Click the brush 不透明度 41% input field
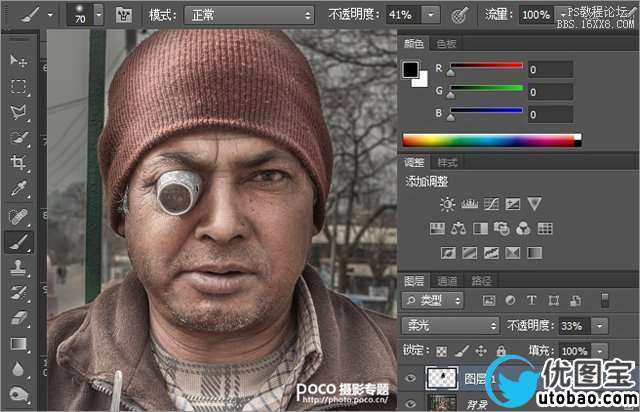 click(402, 15)
